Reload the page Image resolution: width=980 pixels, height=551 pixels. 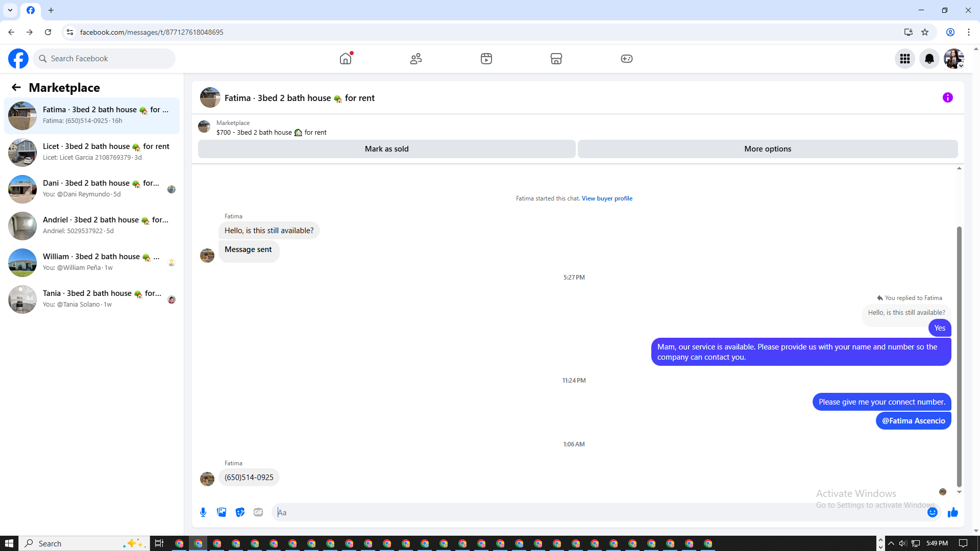[48, 32]
